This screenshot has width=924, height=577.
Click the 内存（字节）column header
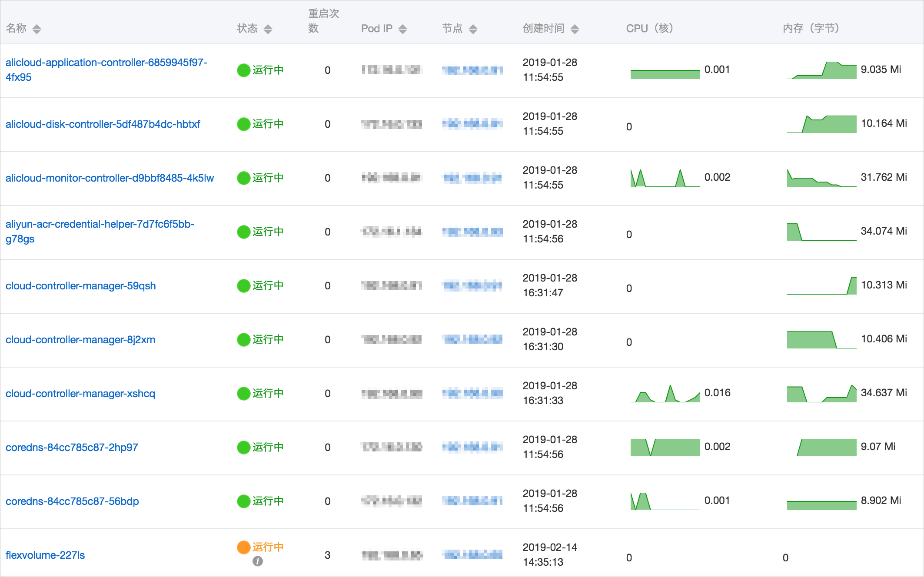point(811,29)
